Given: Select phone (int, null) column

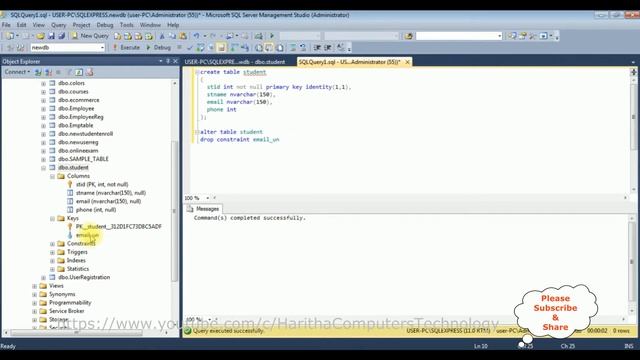Looking at the screenshot, I should pos(96,210).
